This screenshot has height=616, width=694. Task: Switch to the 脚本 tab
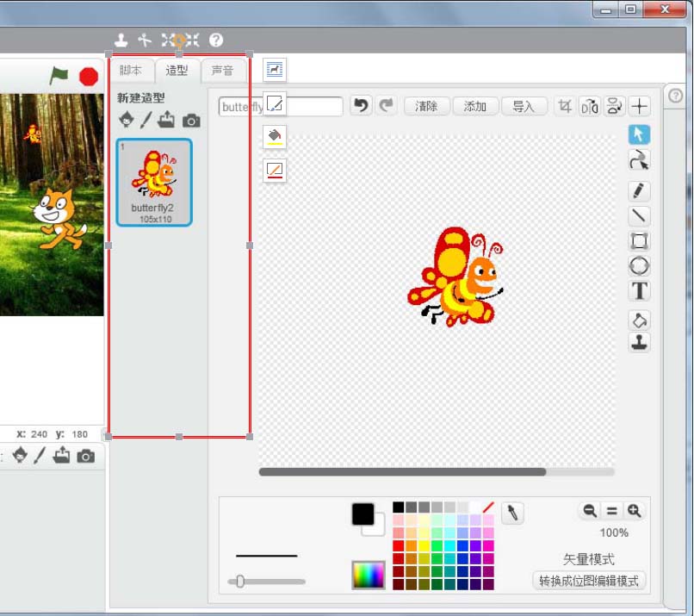(131, 71)
